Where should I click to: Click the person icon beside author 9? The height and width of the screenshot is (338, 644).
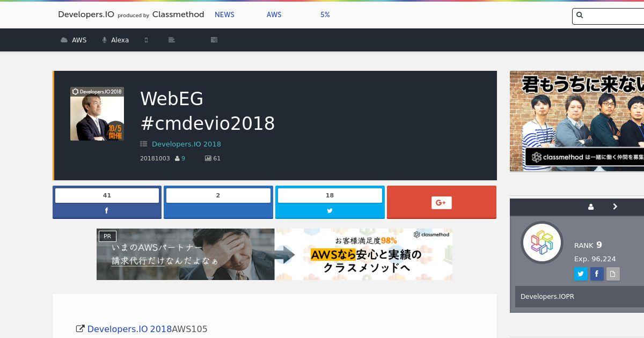click(177, 158)
